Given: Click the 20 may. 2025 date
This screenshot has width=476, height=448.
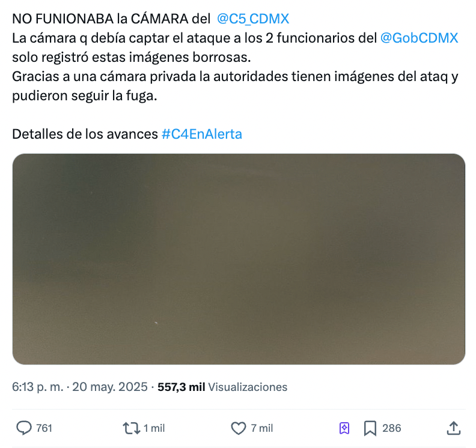Looking at the screenshot, I should pos(110,387).
